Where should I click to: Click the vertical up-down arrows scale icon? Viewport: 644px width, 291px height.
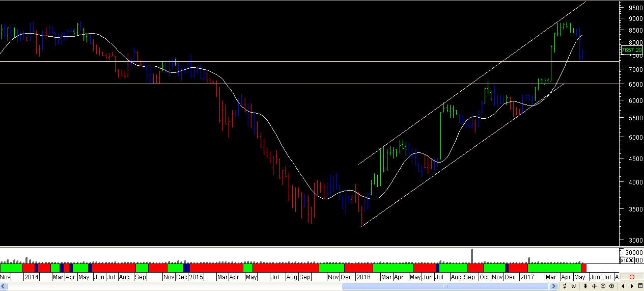click(x=585, y=286)
